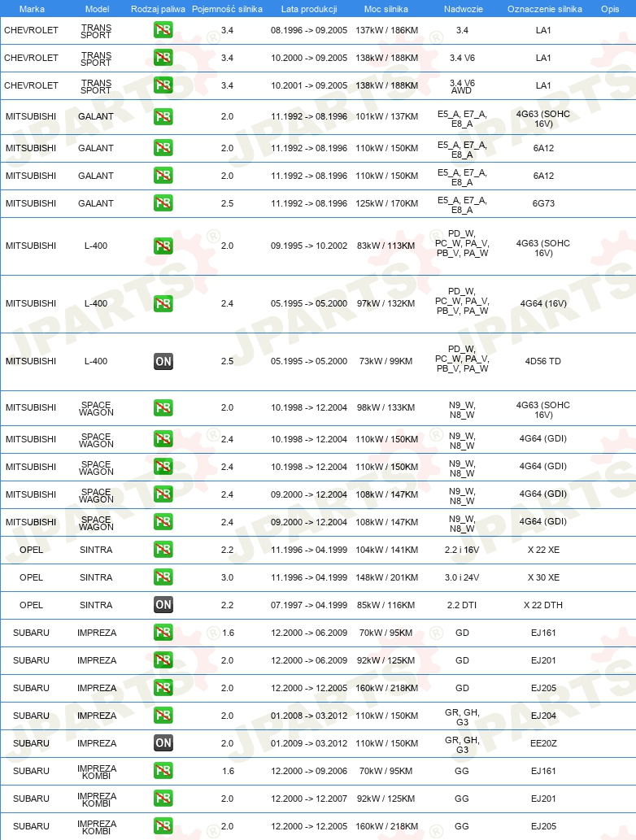Click the 'Marka' column header
The height and width of the screenshot is (840, 636).
click(32, 9)
